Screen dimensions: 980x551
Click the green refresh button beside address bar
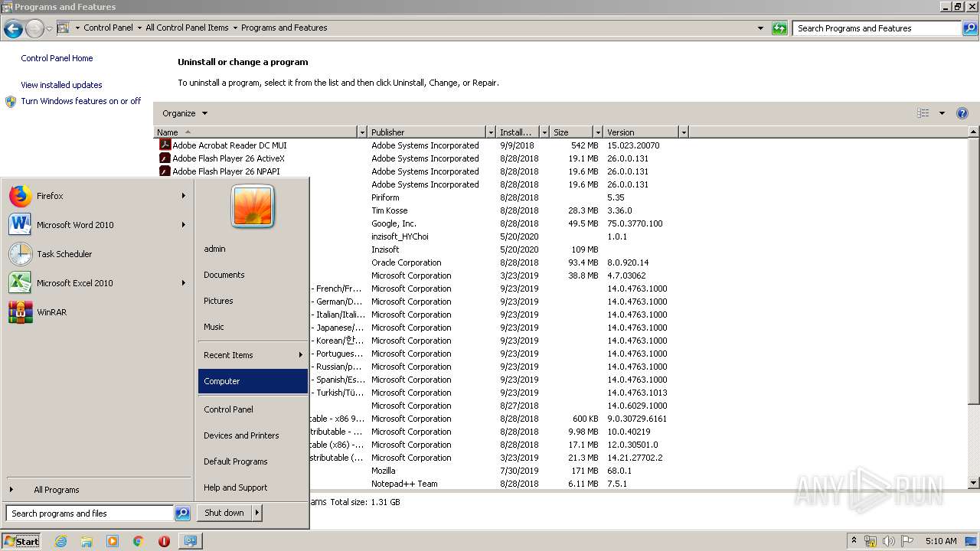pos(779,28)
